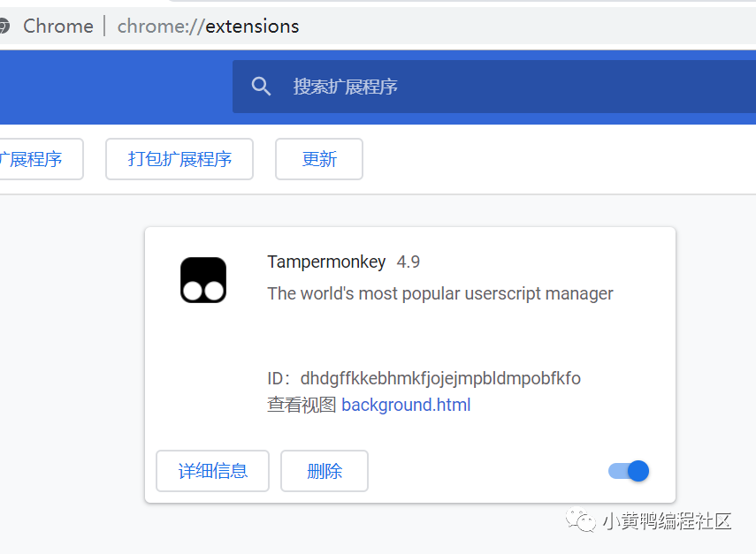Click the 查看视图 label
The image size is (756, 554).
302,405
